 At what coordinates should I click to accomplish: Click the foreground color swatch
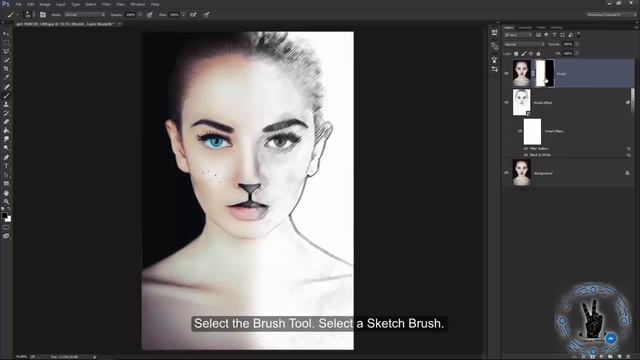4,215
